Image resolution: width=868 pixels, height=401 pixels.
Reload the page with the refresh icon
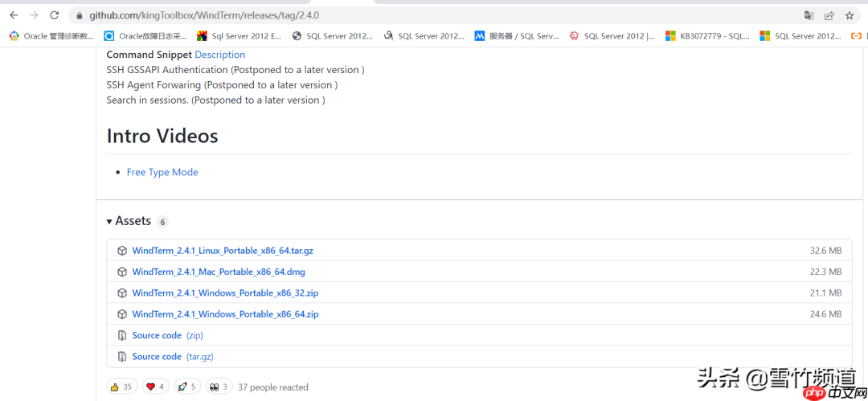pyautogui.click(x=55, y=15)
